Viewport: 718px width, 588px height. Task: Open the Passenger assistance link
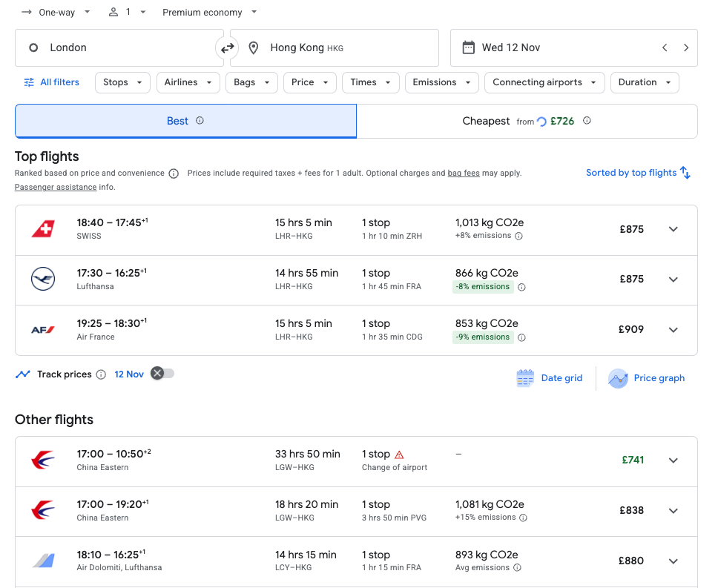56,188
